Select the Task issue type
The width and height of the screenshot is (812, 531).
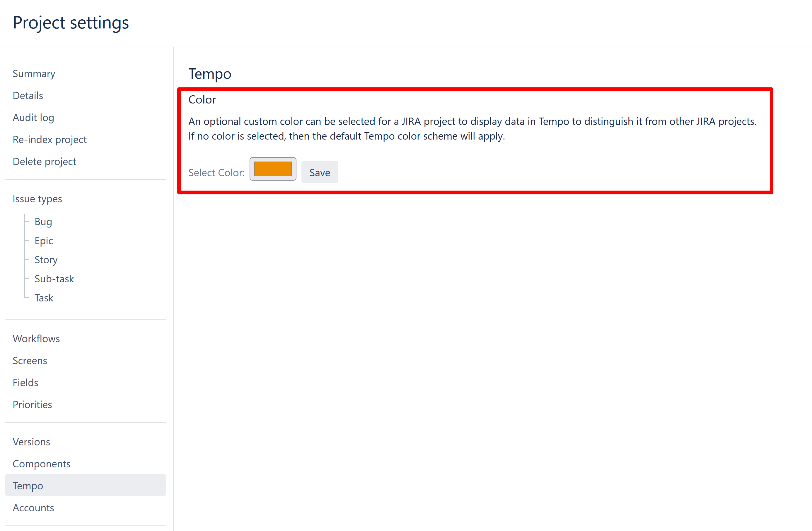(44, 298)
